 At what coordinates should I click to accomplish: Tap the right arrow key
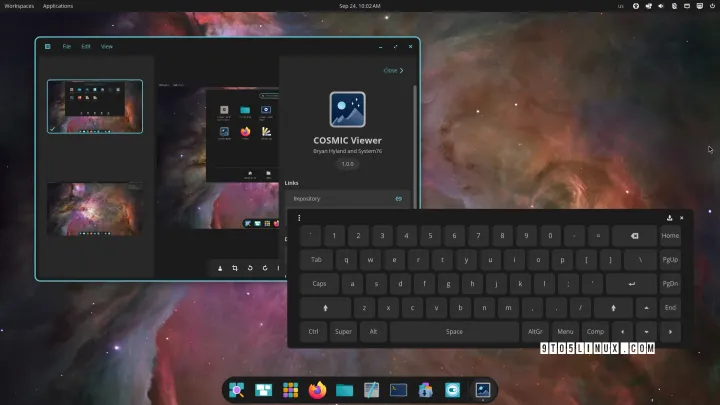[x=670, y=332]
